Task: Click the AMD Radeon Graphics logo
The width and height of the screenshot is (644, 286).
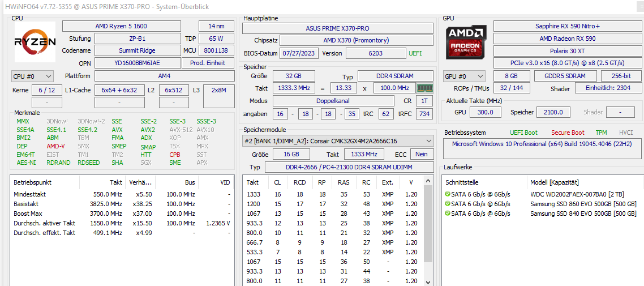Action: pyautogui.click(x=466, y=41)
